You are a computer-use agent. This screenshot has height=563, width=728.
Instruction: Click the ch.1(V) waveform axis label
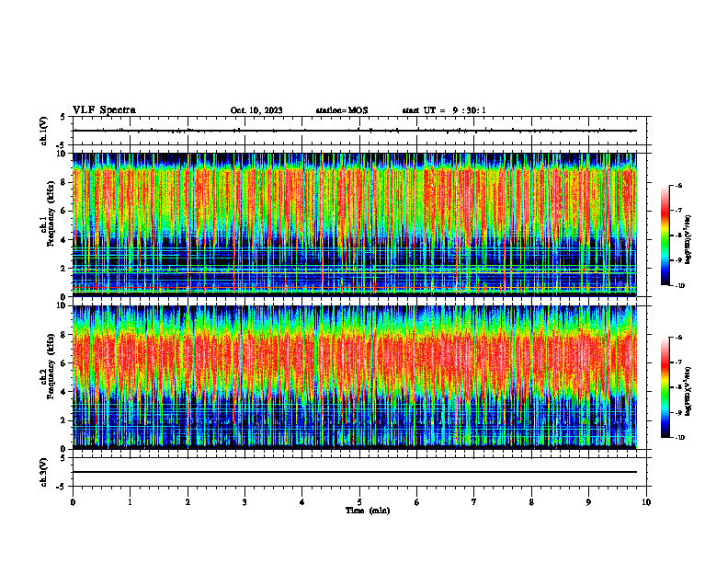[x=44, y=131]
